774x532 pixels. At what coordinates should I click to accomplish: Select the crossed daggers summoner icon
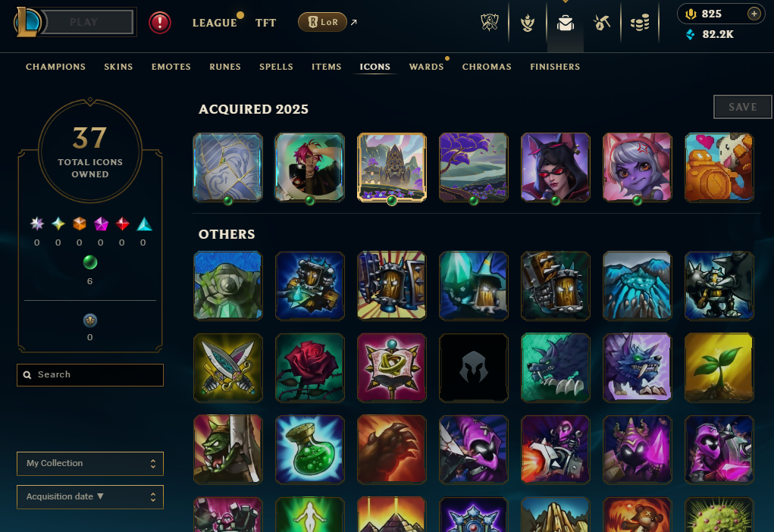click(x=228, y=368)
